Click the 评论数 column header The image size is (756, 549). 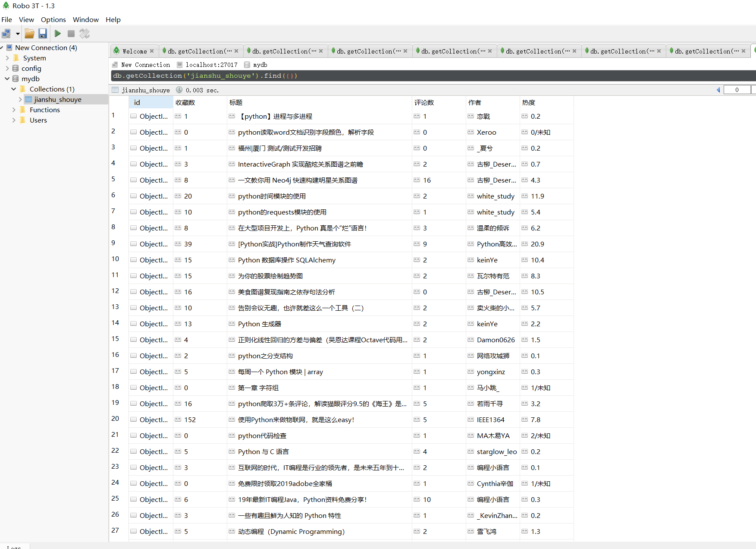coord(439,102)
